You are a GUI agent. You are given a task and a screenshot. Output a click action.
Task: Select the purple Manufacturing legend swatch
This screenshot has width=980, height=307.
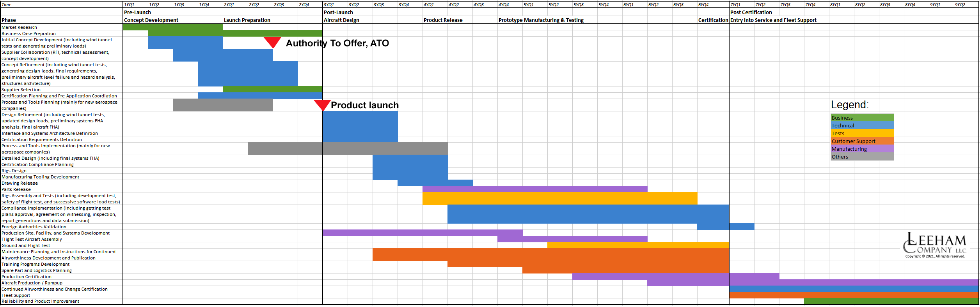coord(862,149)
